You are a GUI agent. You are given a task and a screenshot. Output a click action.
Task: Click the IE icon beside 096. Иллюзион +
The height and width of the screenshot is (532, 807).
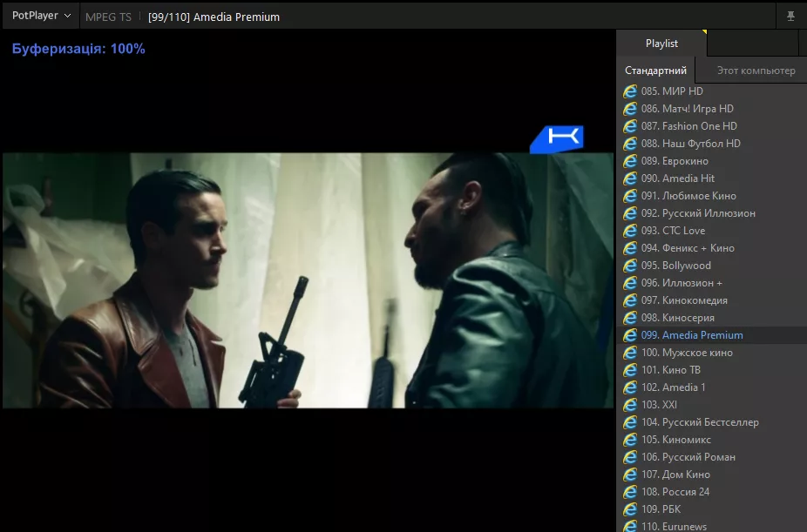tap(630, 283)
